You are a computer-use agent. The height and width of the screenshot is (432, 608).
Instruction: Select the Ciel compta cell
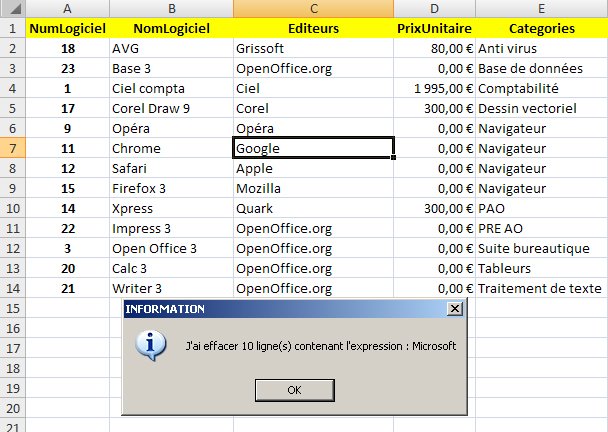tap(171, 88)
